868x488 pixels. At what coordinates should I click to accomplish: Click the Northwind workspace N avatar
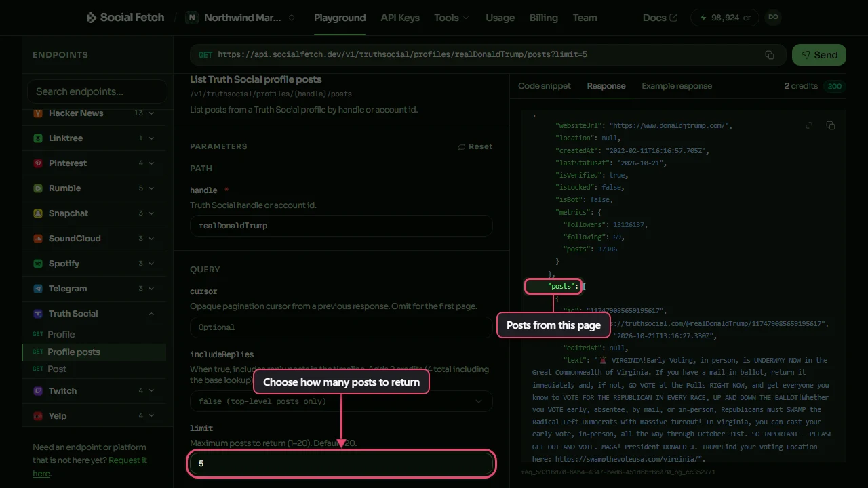click(192, 18)
